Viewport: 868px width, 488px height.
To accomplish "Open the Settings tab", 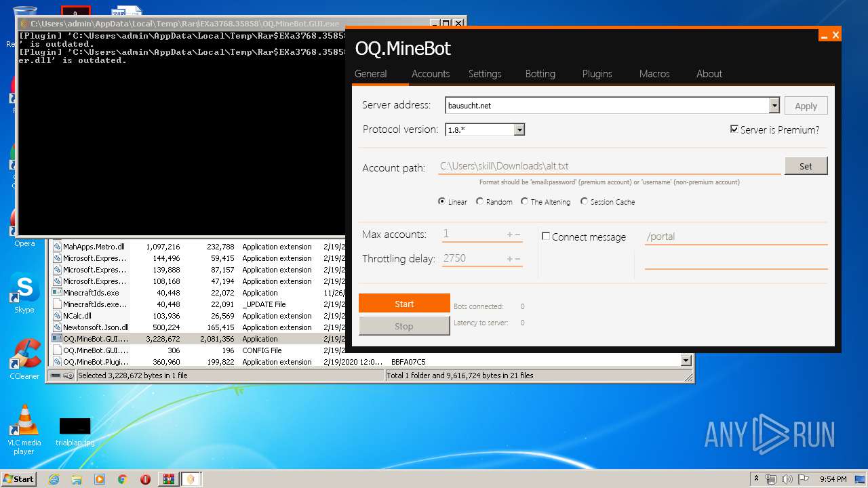I will (x=485, y=74).
